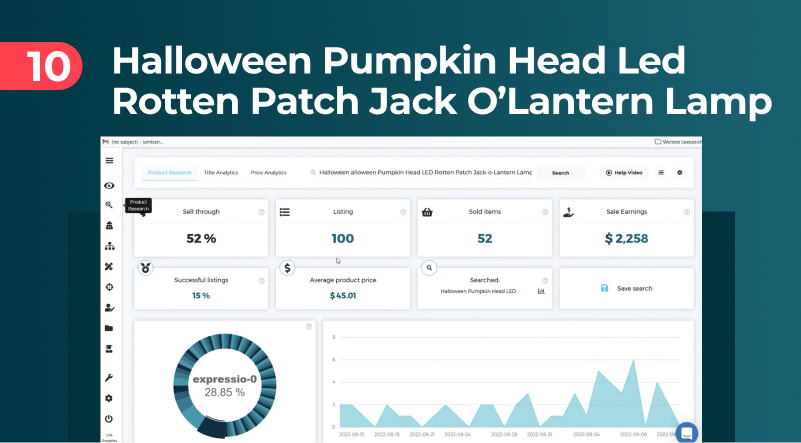Click the Sold items value 52
801x443 pixels.
pyautogui.click(x=485, y=238)
